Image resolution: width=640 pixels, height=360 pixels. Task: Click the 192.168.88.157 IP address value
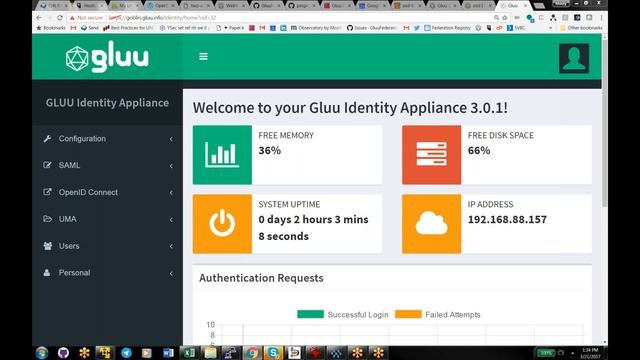click(507, 220)
